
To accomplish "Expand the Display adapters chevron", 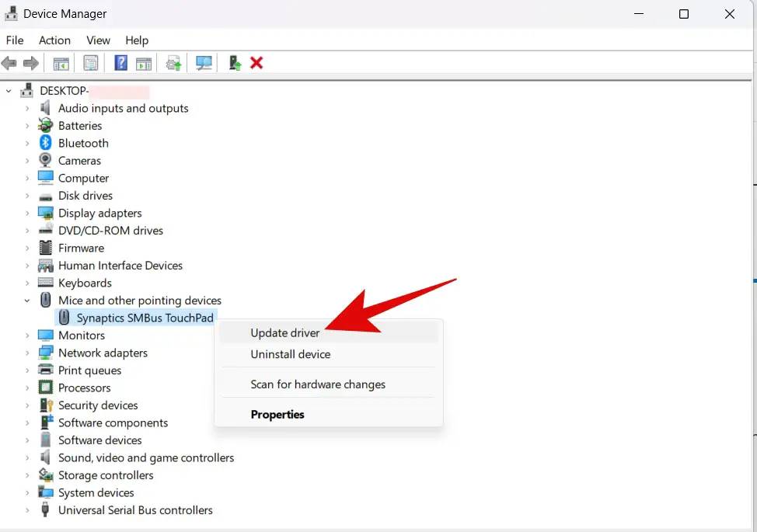I will (x=27, y=213).
